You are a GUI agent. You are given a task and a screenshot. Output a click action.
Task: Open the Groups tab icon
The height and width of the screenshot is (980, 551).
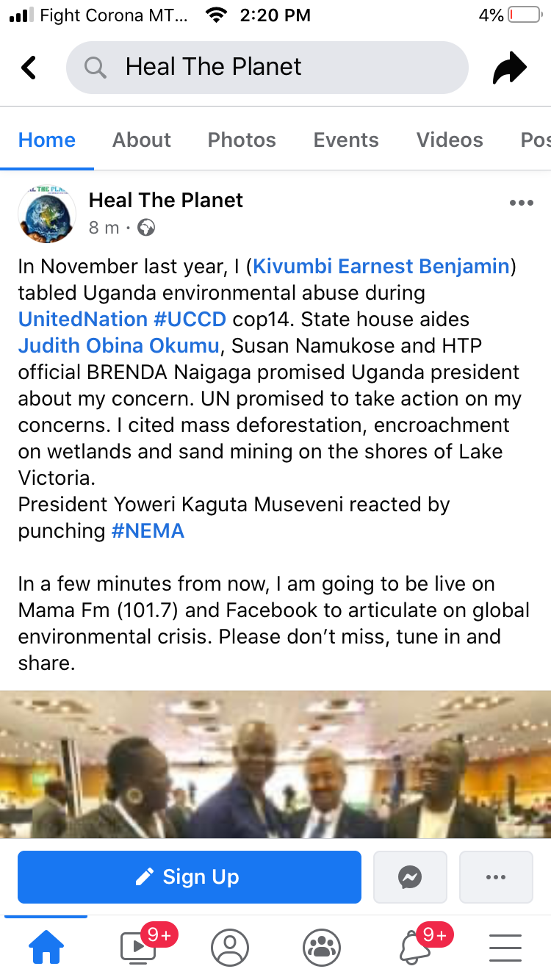tap(321, 948)
